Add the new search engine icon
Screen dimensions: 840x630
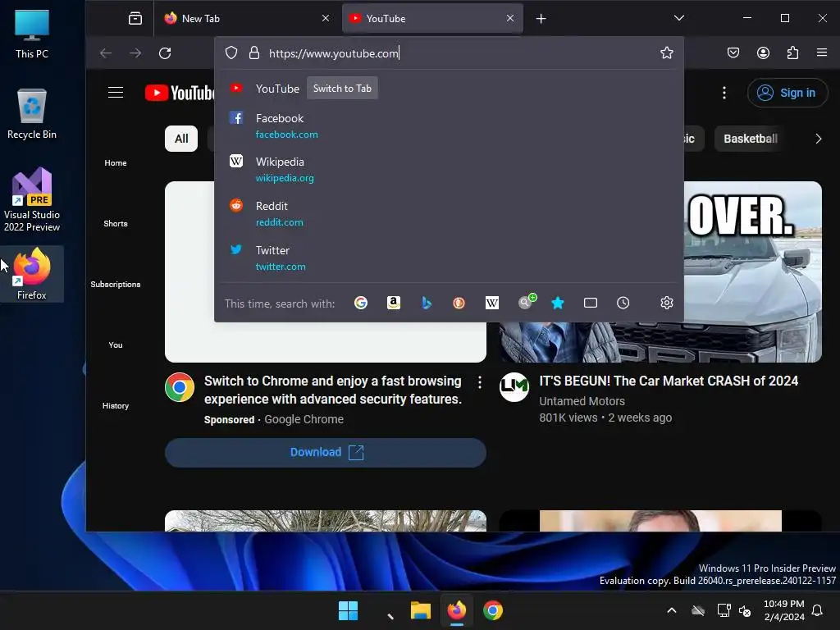click(x=527, y=302)
